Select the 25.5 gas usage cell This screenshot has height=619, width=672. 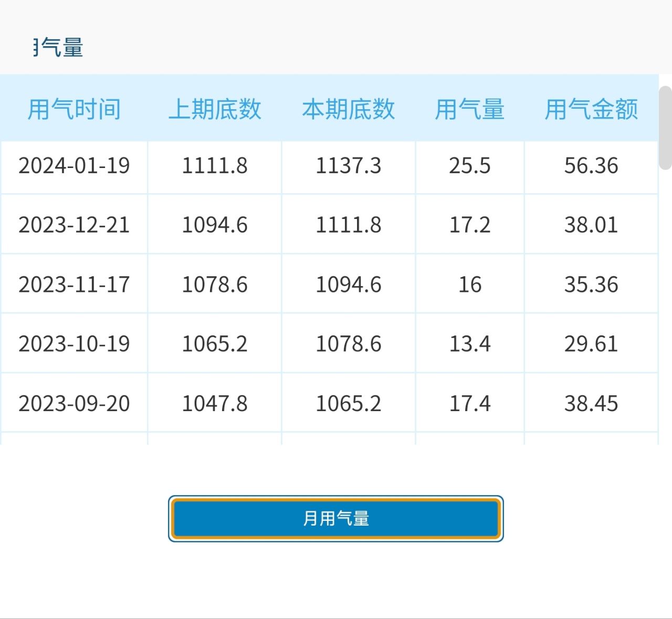(470, 166)
